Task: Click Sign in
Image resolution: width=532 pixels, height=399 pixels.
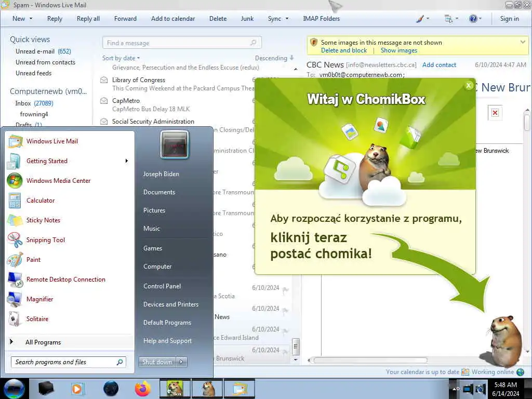Action: click(509, 19)
